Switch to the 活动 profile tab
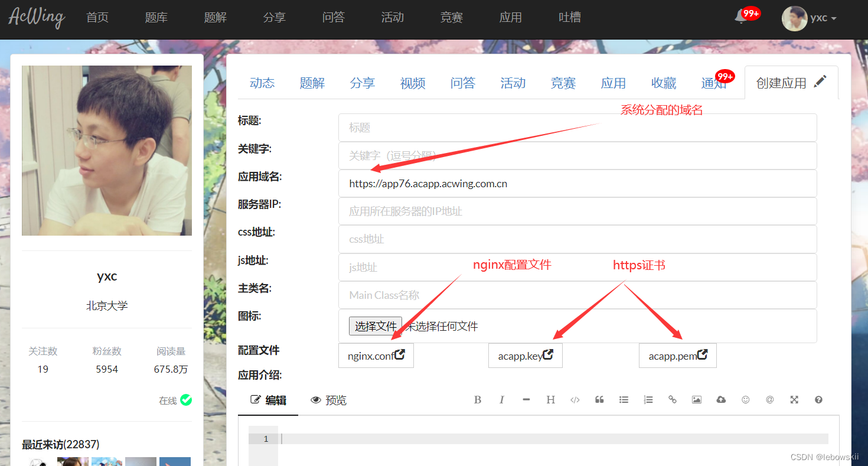 [513, 83]
